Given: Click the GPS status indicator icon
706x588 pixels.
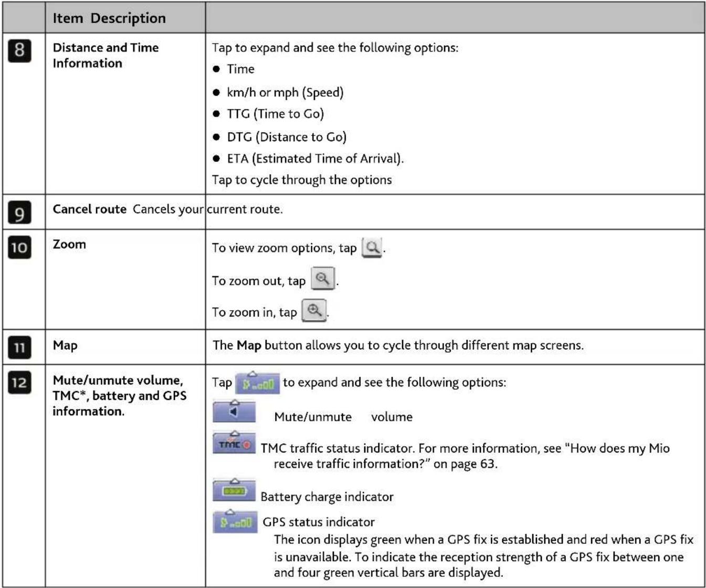Looking at the screenshot, I should coord(235,521).
